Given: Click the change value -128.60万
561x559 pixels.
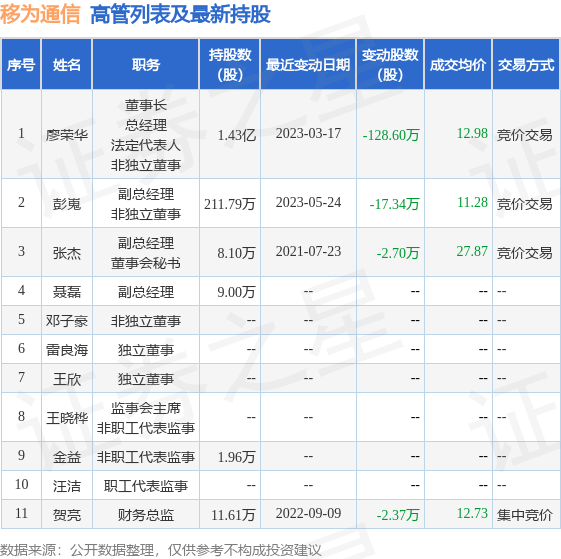Looking at the screenshot, I should 391,135.
